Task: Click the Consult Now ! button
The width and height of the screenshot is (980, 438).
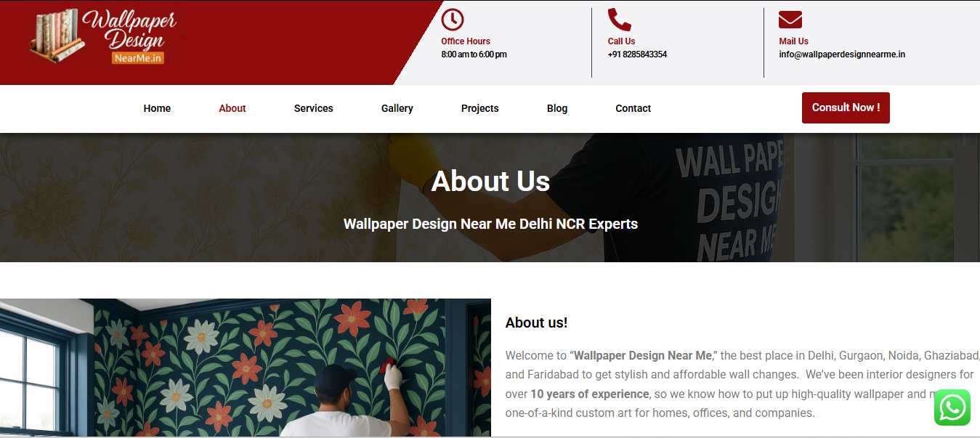Action: [x=846, y=108]
